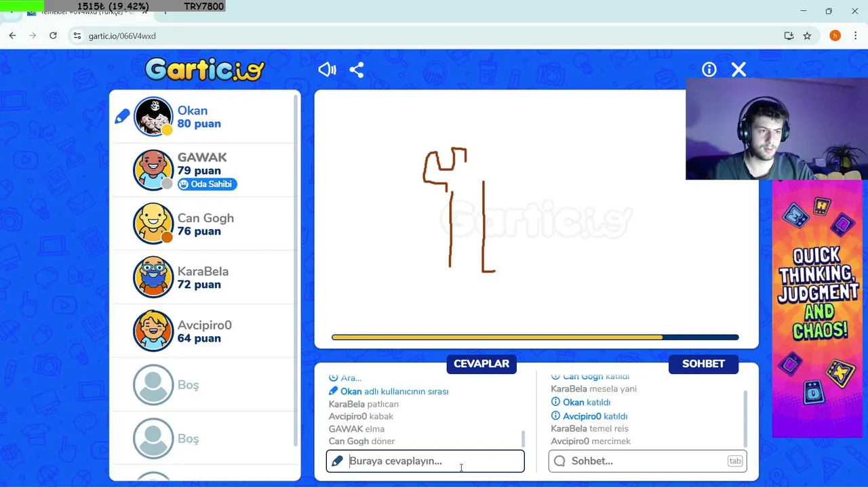Screen dimensions: 868x488
Task: Click Can Gogh's 76 puan score
Action: pyautogui.click(x=199, y=231)
